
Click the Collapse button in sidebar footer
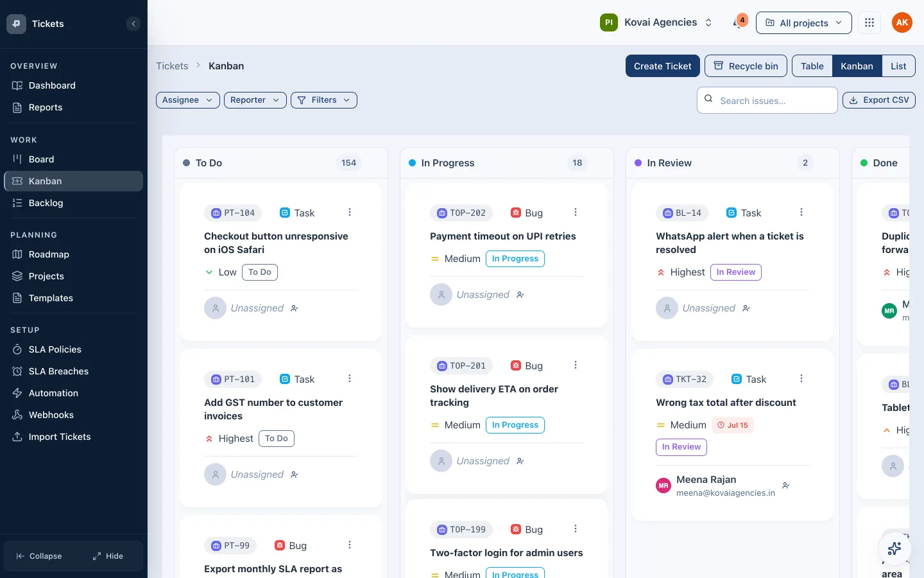[39, 556]
